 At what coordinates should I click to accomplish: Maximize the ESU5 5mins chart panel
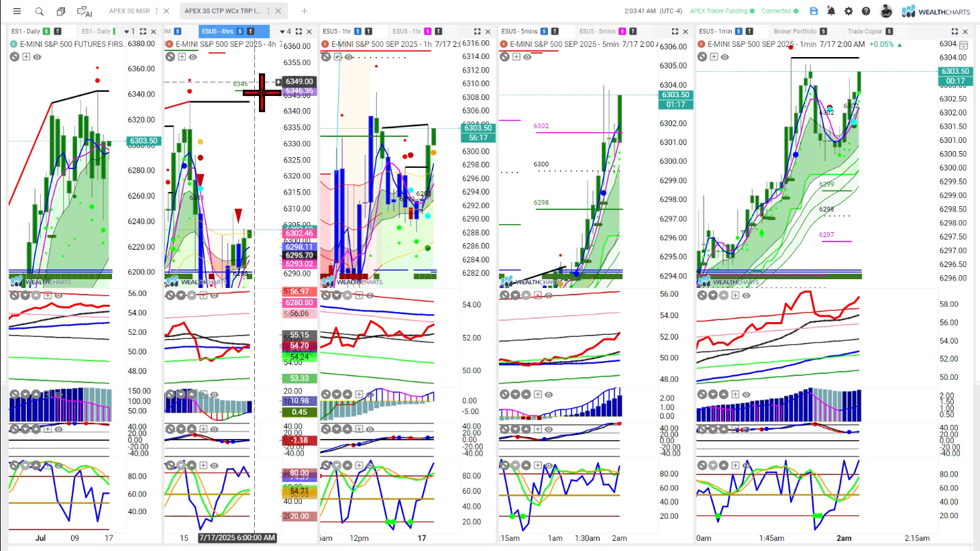coord(675,32)
